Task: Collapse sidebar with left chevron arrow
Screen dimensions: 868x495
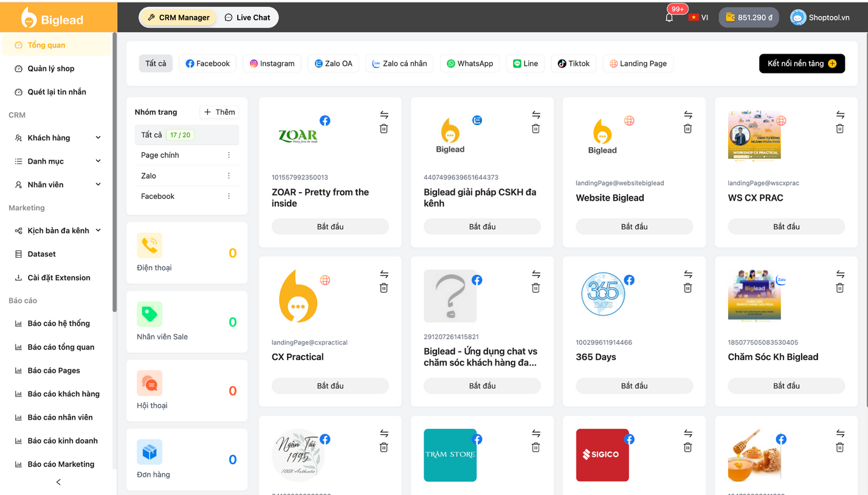Action: pyautogui.click(x=58, y=482)
